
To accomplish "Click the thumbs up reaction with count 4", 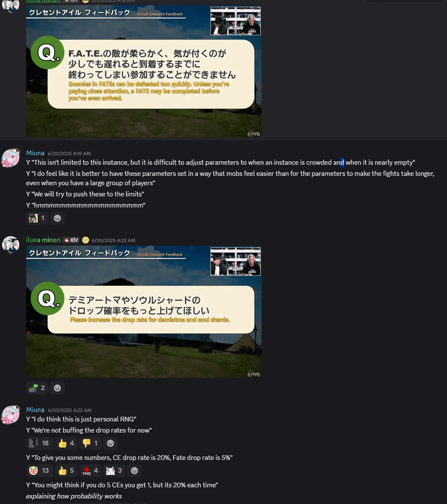I will (x=66, y=443).
